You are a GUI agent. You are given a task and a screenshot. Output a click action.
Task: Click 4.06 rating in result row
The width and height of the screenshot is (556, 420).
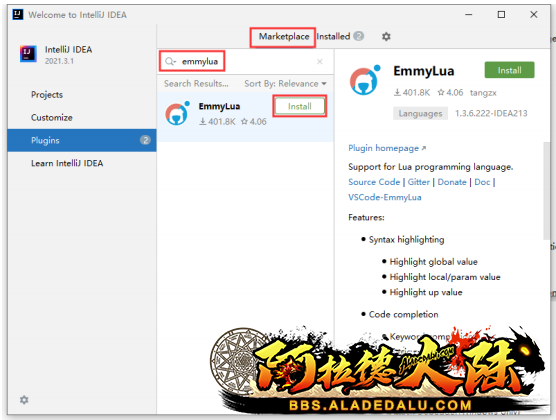(x=254, y=122)
